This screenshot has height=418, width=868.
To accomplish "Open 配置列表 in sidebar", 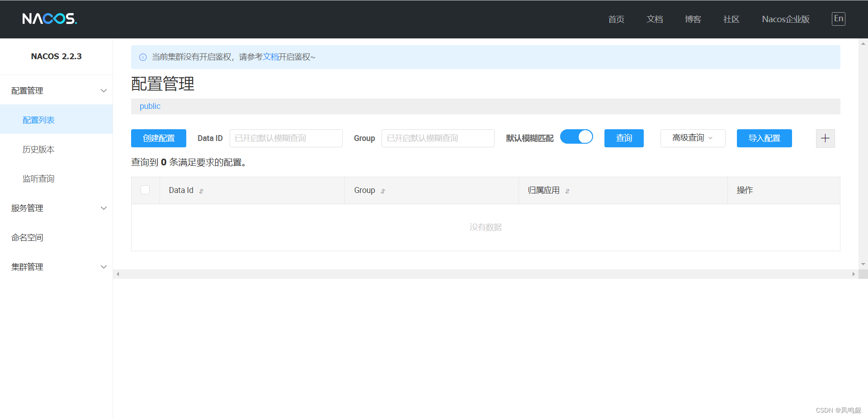I will click(x=57, y=120).
